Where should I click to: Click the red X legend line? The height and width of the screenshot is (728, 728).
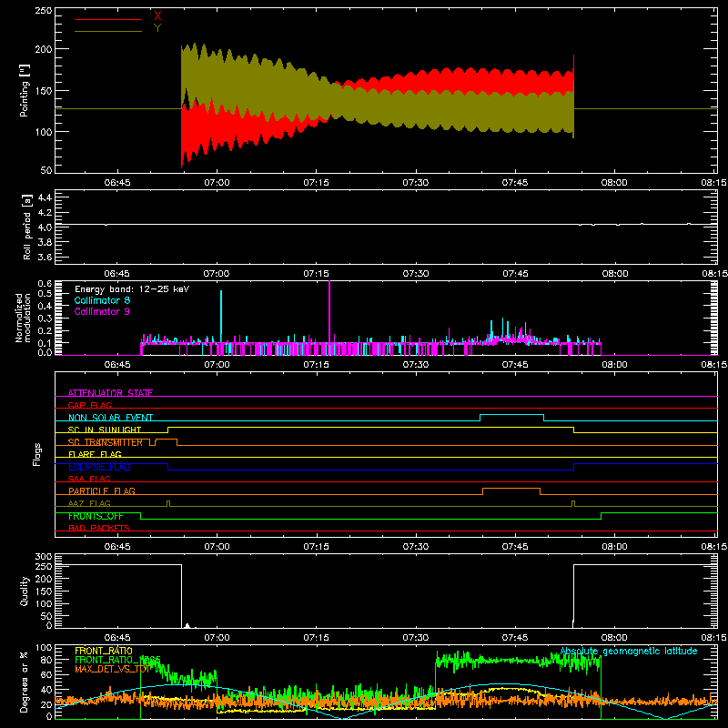108,19
